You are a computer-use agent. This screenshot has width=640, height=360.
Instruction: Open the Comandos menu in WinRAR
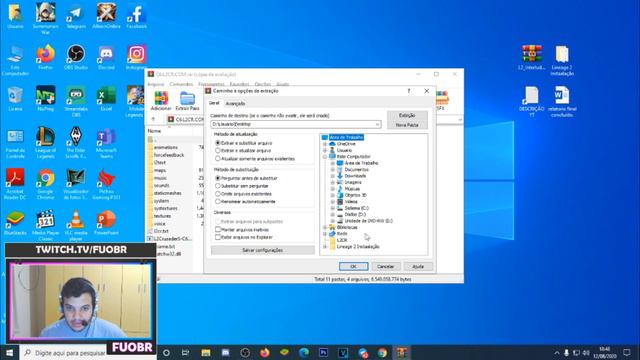click(181, 84)
